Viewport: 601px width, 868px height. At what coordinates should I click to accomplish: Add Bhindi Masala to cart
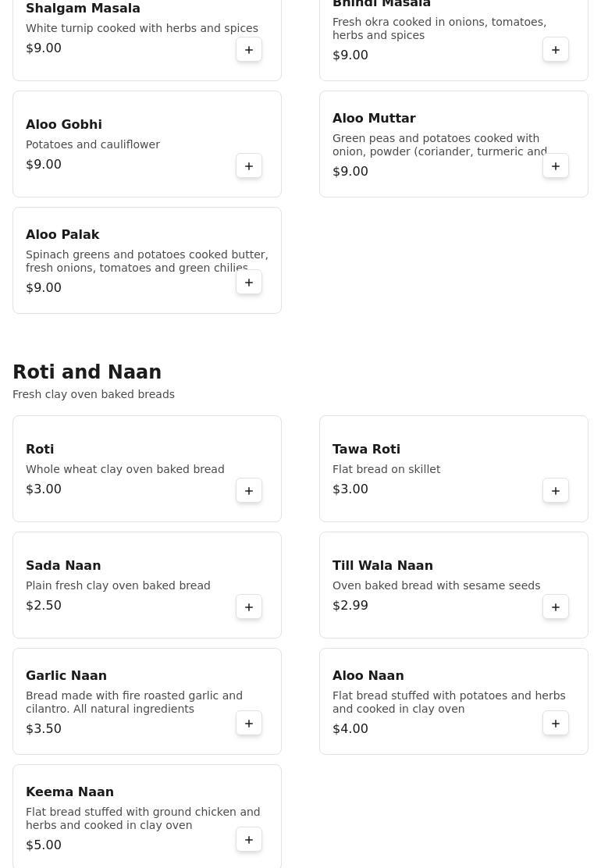click(x=556, y=50)
